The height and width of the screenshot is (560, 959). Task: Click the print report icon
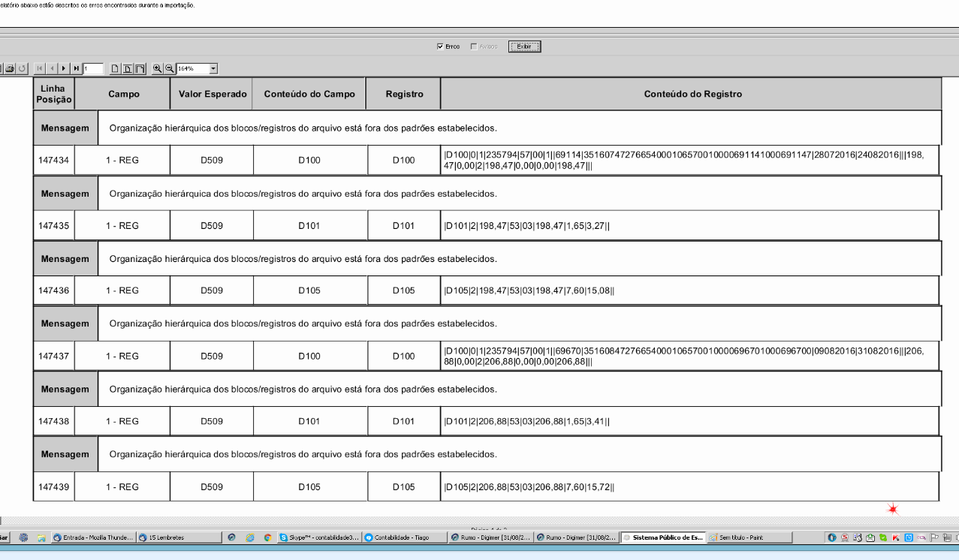[x=10, y=68]
